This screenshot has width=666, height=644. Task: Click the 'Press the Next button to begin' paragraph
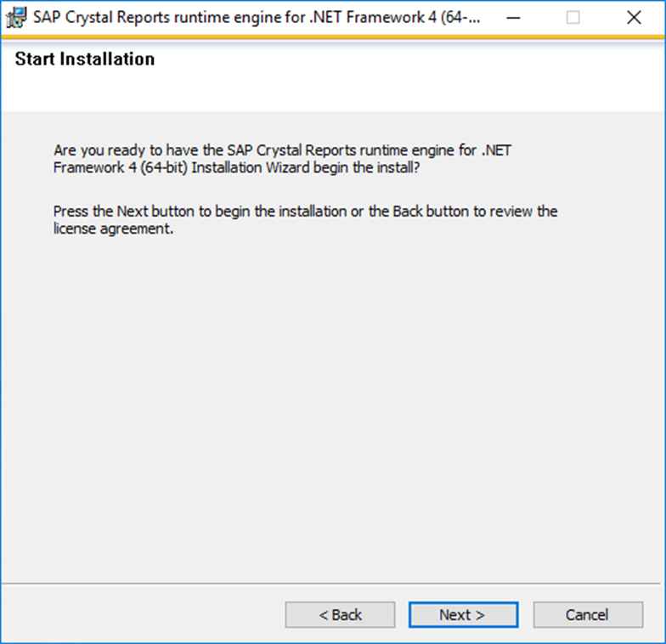[x=306, y=219]
